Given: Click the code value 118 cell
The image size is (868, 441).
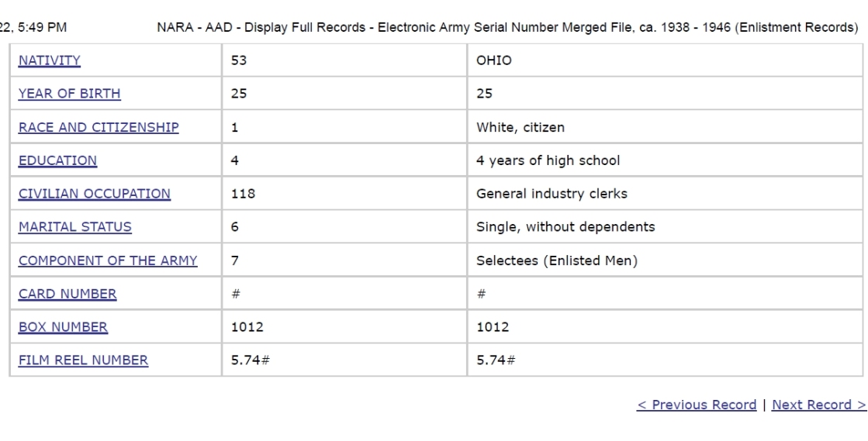Looking at the screenshot, I should pyautogui.click(x=344, y=194).
